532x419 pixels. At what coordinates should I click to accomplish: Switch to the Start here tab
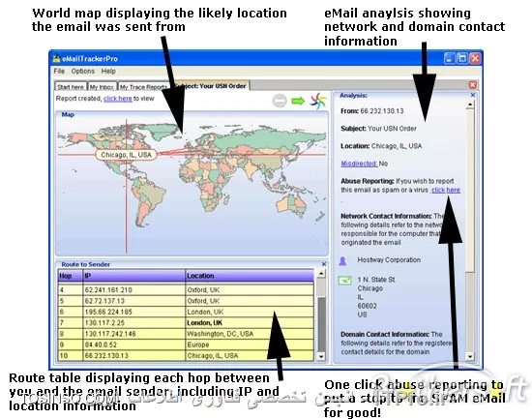tap(71, 87)
